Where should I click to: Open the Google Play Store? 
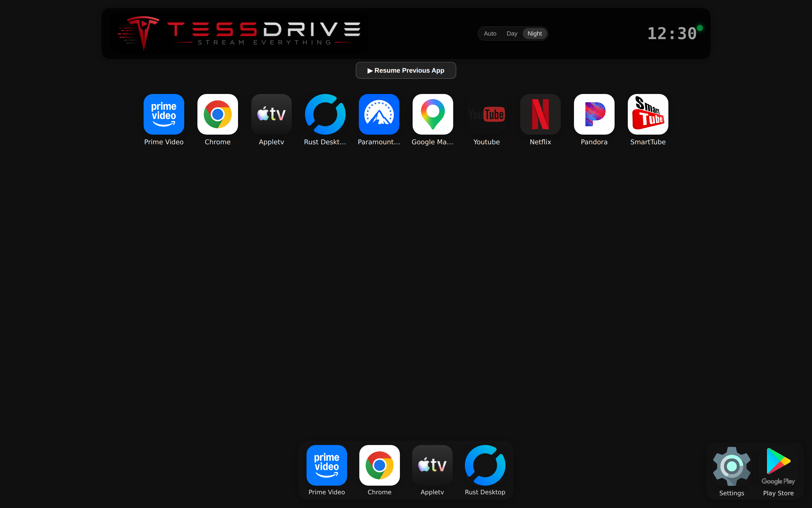[x=779, y=467]
